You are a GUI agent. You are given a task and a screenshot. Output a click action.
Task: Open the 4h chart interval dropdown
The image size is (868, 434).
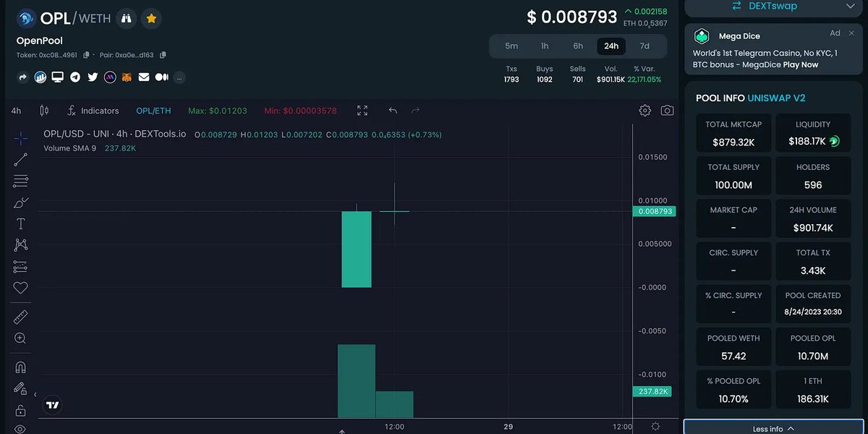16,111
